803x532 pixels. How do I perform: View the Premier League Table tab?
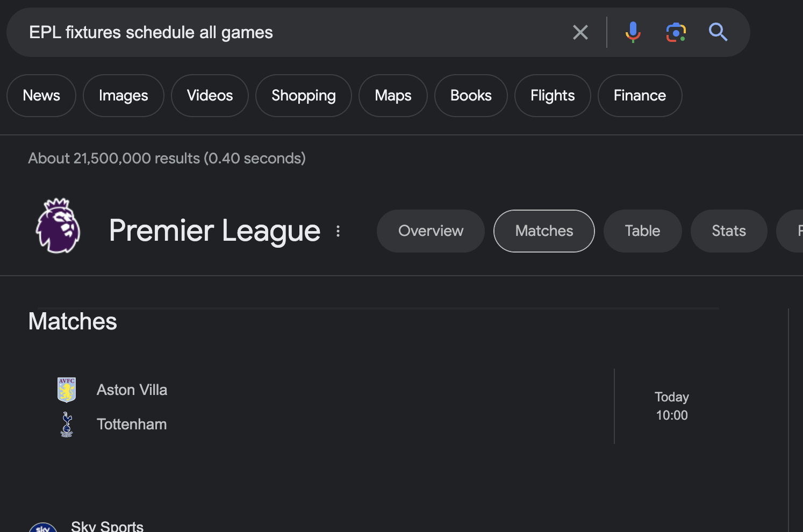(x=642, y=231)
